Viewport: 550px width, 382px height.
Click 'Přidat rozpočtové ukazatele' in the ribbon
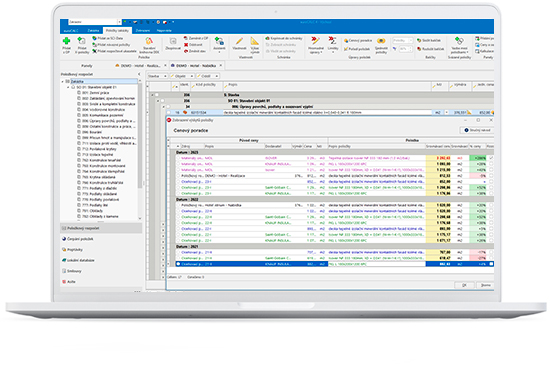click(114, 51)
